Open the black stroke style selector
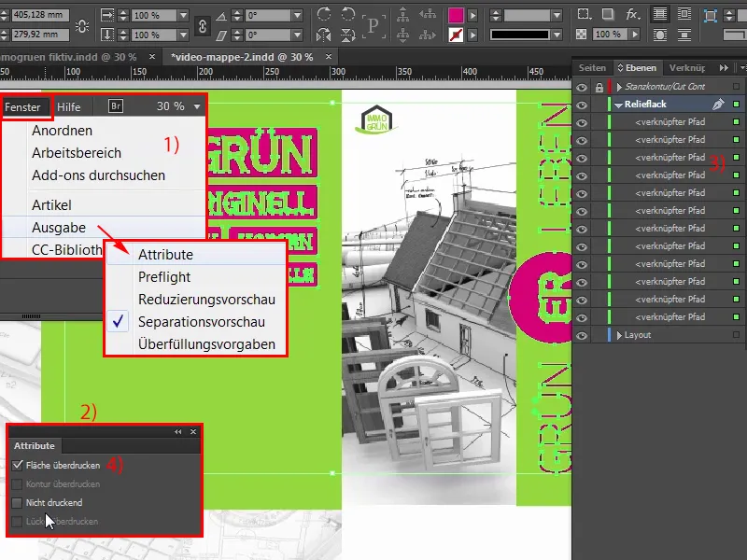 tap(527, 35)
